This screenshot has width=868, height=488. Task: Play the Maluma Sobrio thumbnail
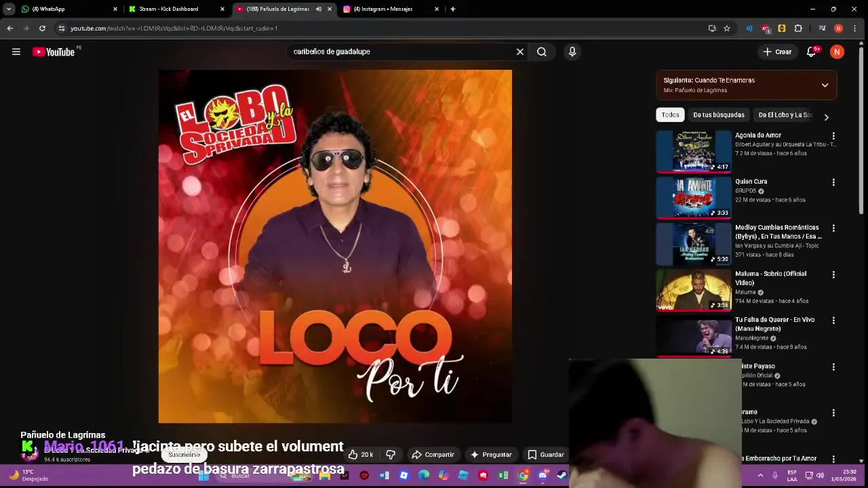pyautogui.click(x=694, y=289)
